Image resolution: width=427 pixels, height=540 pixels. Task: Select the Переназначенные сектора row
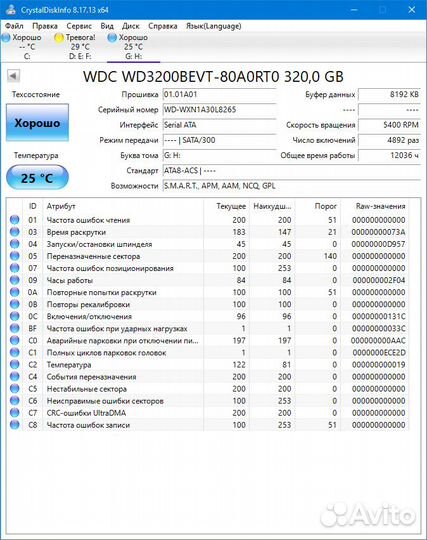209,256
